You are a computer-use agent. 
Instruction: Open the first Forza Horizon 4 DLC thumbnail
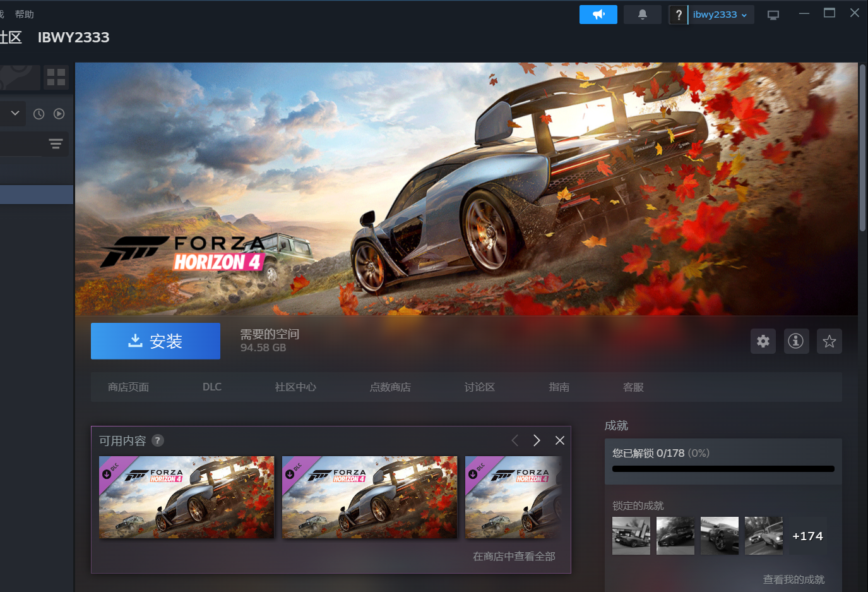[187, 497]
